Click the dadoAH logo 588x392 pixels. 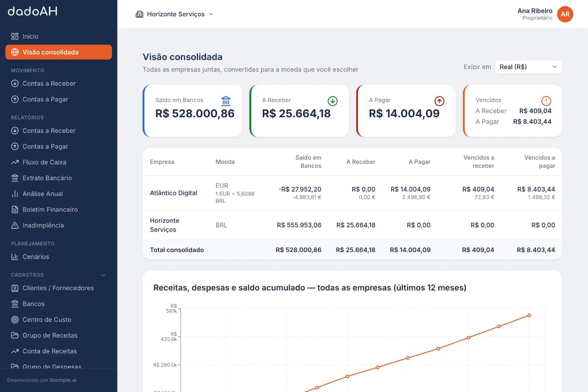pyautogui.click(x=32, y=11)
